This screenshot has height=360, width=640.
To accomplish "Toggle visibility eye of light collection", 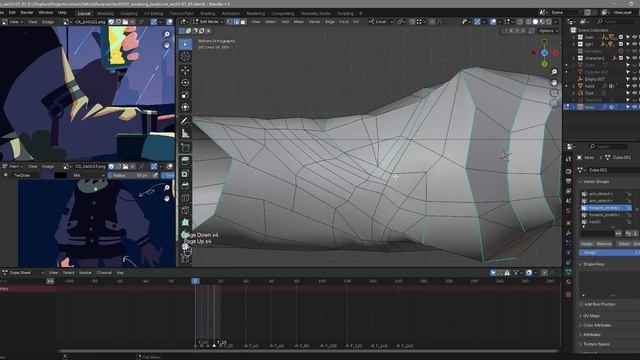I will point(634,44).
